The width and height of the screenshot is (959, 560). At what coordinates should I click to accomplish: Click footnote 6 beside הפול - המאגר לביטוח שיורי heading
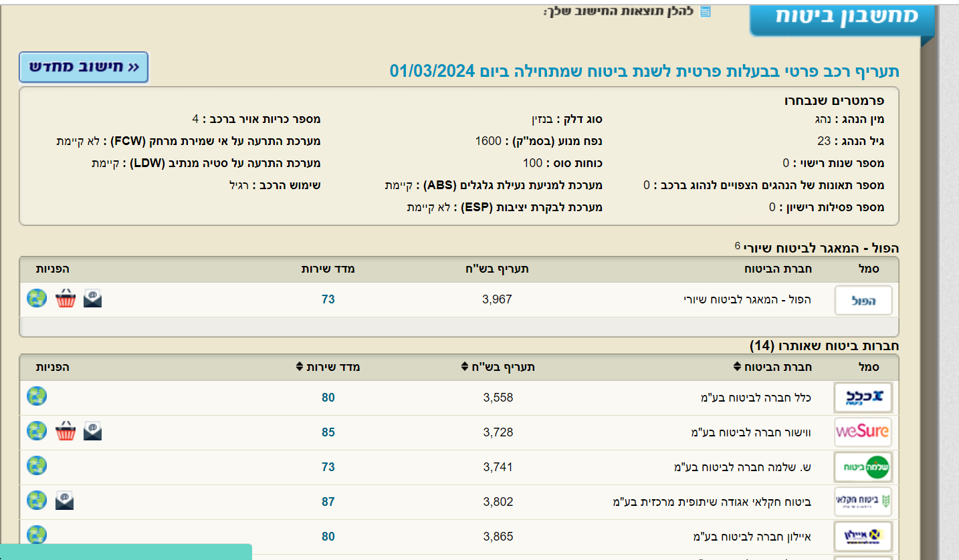click(738, 245)
